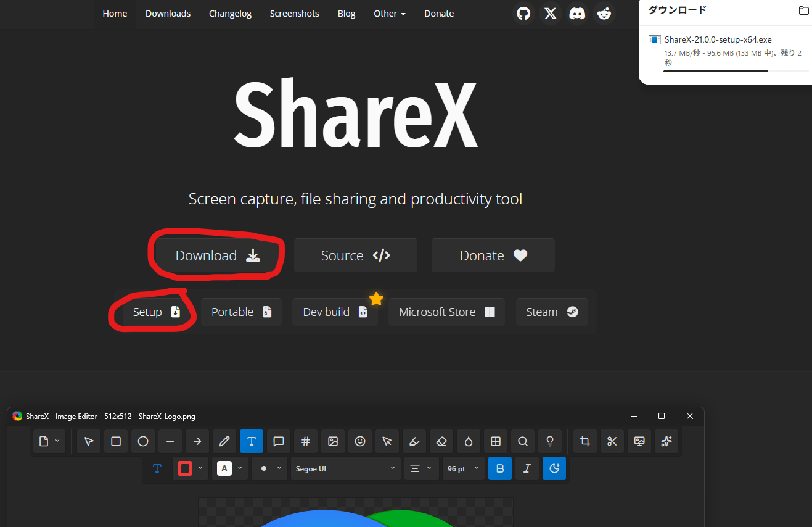The height and width of the screenshot is (527, 812).
Task: Select the Speech balloon tool
Action: (x=279, y=441)
